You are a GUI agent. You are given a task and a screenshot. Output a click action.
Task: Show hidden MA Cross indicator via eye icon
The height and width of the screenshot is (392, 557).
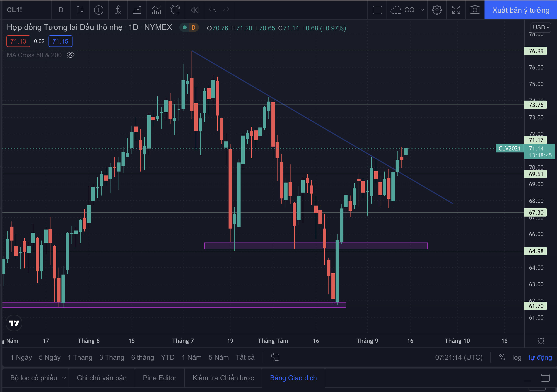71,55
